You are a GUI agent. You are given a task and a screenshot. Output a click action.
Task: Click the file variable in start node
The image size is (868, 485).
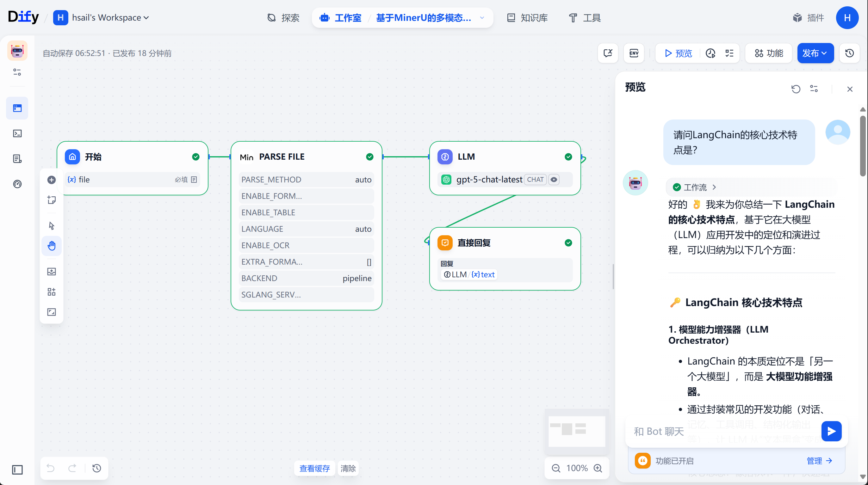tap(133, 180)
